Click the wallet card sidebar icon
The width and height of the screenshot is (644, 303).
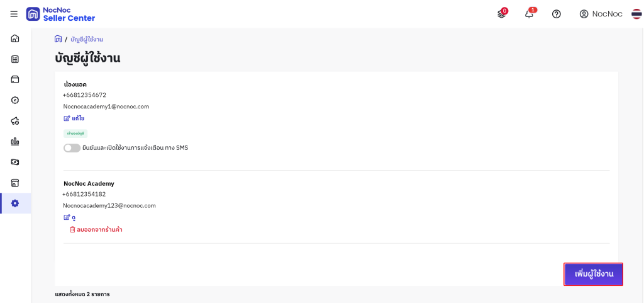coord(15,79)
